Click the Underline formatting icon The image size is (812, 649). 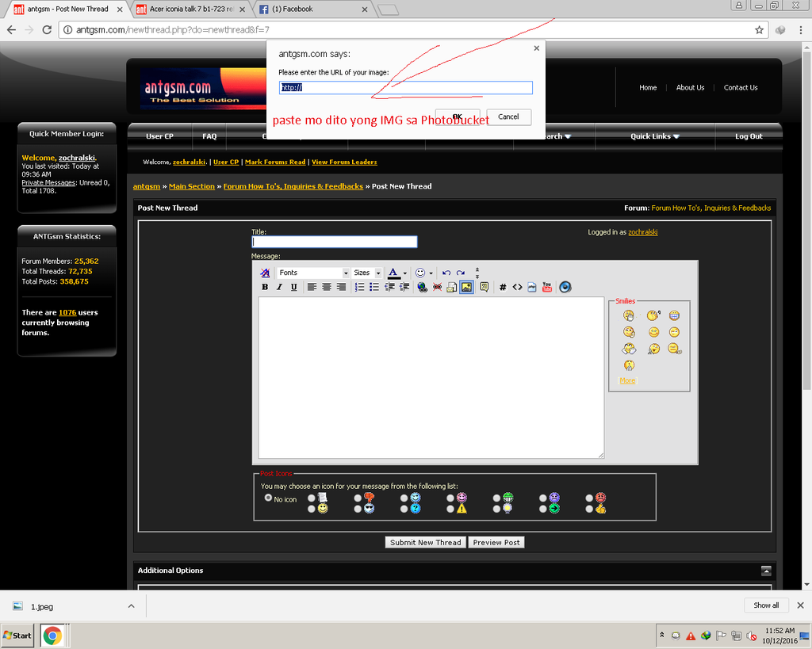click(293, 287)
